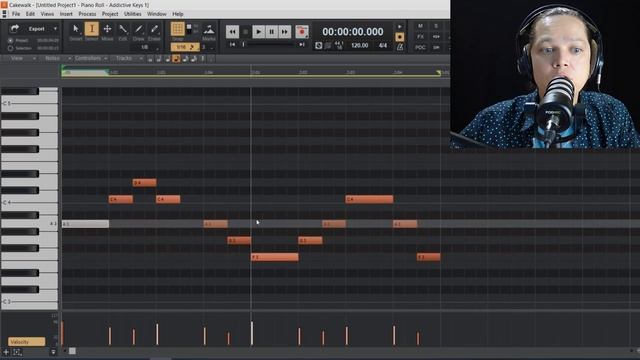The width and height of the screenshot is (640, 360).
Task: Toggle the PDC override button
Action: 420,47
